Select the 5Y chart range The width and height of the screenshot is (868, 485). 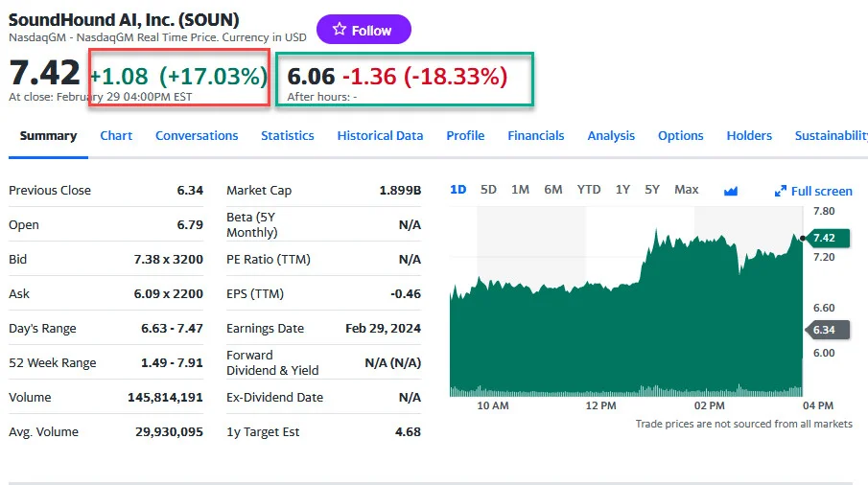[652, 190]
